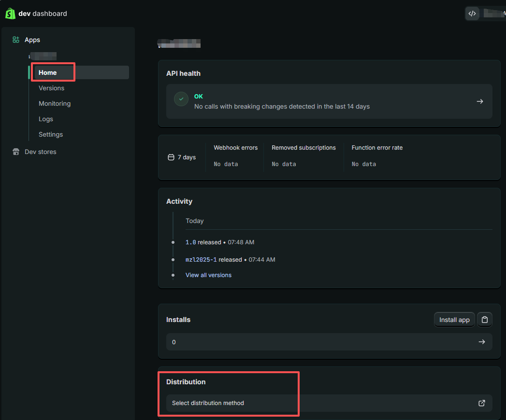Copy install link using clipboard icon
Image resolution: width=506 pixels, height=420 pixels.
coord(485,320)
